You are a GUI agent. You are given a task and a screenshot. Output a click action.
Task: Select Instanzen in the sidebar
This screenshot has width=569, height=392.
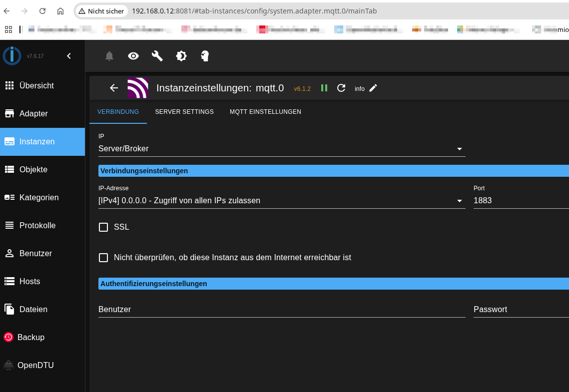(42, 141)
